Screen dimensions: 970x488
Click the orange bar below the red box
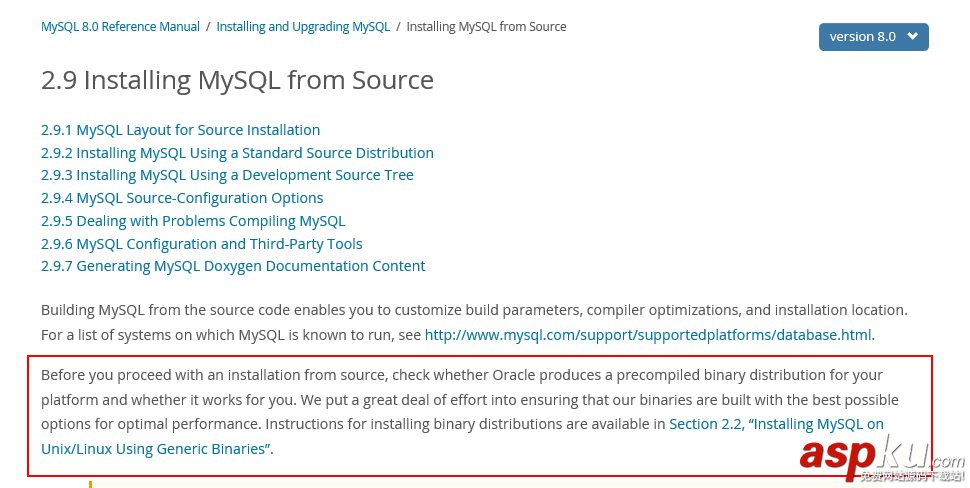pyautogui.click(x=90, y=484)
